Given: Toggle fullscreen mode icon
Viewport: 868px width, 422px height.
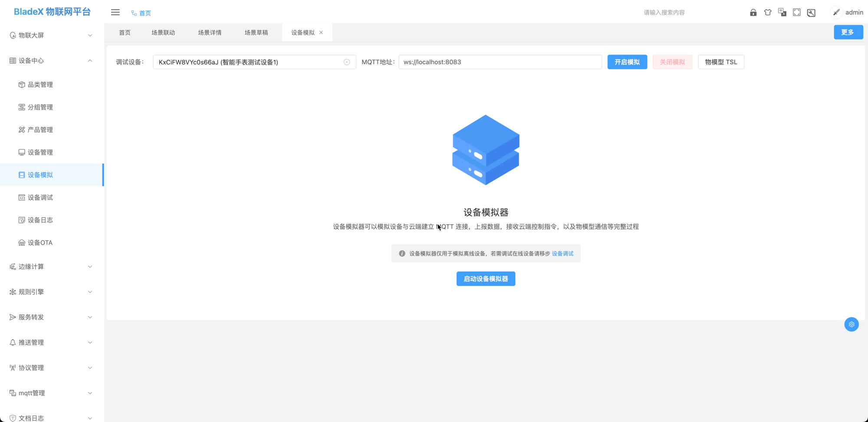Looking at the screenshot, I should tap(796, 12).
